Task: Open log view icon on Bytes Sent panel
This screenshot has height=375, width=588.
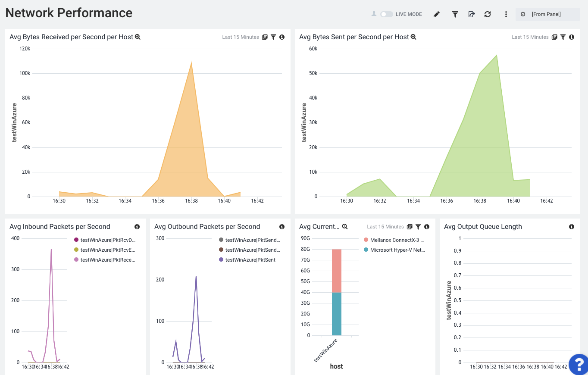Action: click(x=554, y=37)
